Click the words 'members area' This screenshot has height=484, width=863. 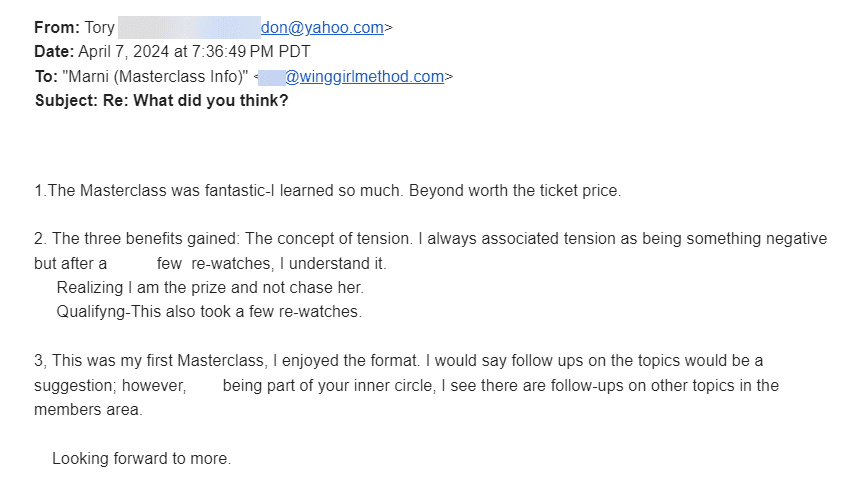[x=88, y=409]
